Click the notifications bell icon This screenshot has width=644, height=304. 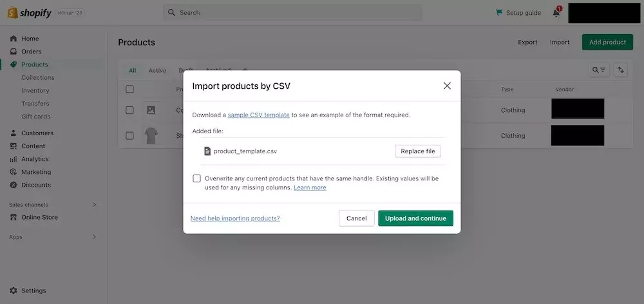(556, 13)
